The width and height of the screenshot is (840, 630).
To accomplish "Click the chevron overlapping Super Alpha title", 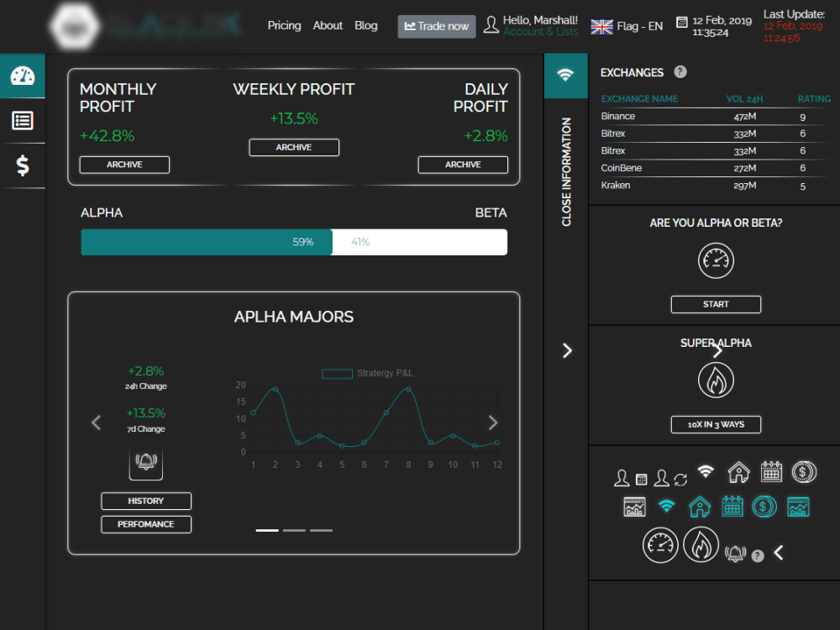I will click(x=718, y=350).
